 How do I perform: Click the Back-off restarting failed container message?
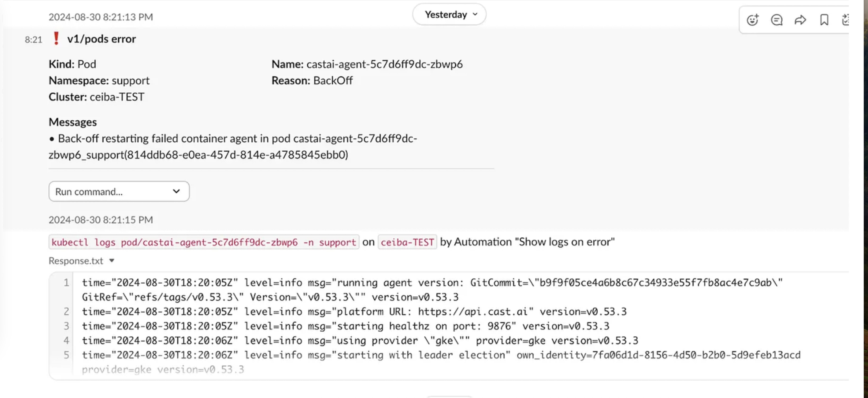pyautogui.click(x=233, y=147)
